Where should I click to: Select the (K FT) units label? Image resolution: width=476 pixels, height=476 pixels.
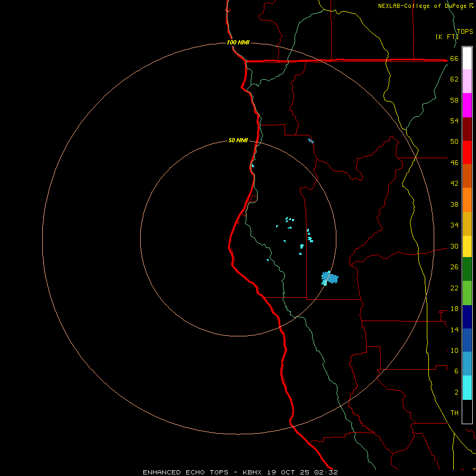point(446,36)
